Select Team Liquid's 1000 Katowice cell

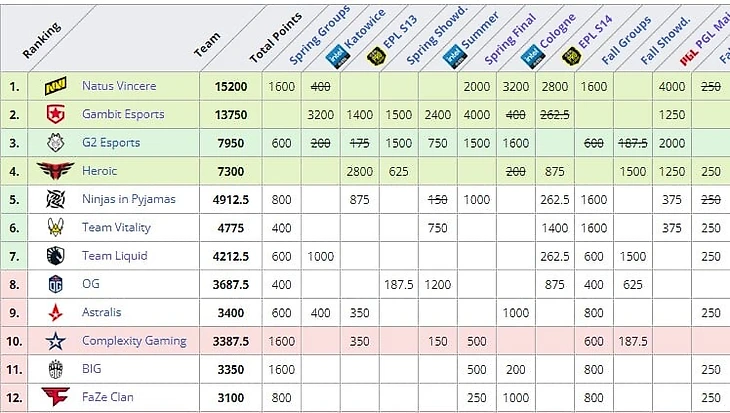[x=320, y=257]
